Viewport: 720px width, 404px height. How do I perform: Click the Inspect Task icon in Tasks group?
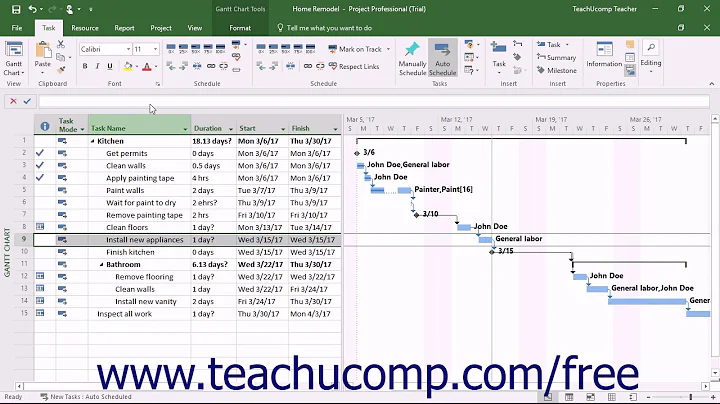469,45
